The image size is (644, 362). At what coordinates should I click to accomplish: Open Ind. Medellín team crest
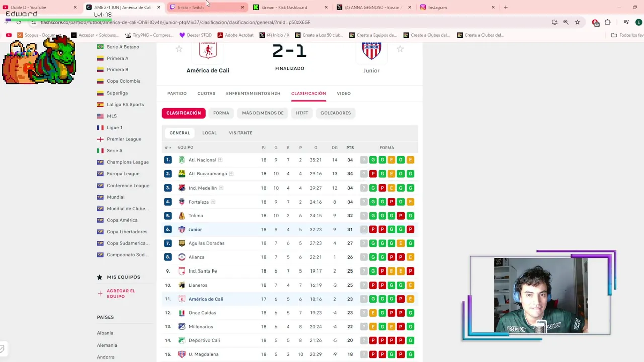182,188
